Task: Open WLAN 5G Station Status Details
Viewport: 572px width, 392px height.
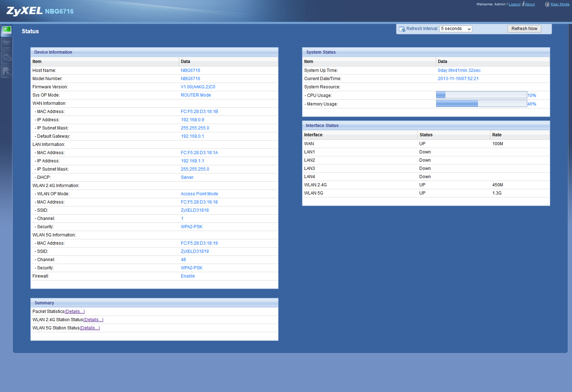Action: pyautogui.click(x=90, y=328)
